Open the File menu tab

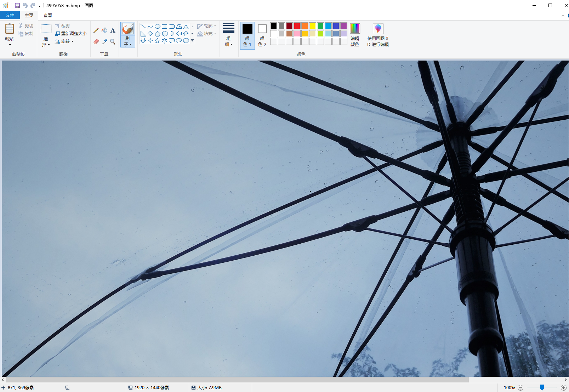[x=10, y=15]
